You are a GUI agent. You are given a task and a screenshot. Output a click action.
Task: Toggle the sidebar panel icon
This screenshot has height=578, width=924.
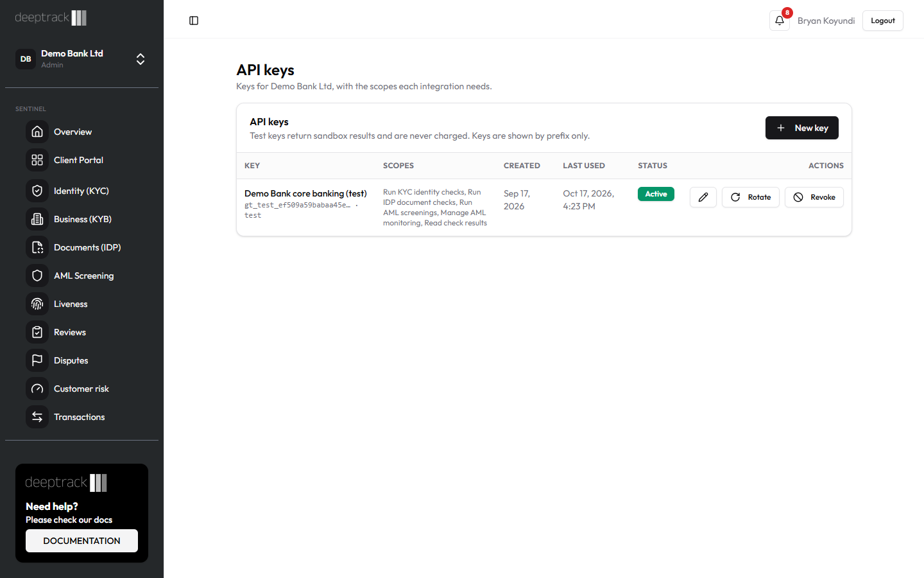click(194, 21)
